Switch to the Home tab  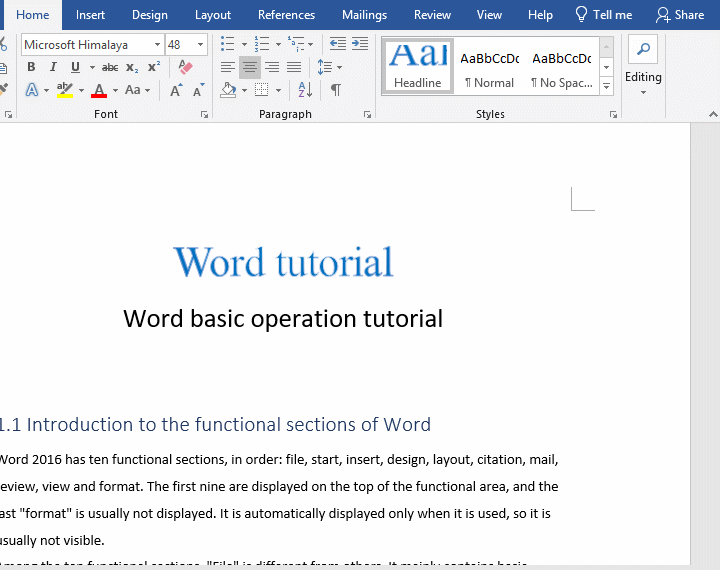tap(33, 15)
